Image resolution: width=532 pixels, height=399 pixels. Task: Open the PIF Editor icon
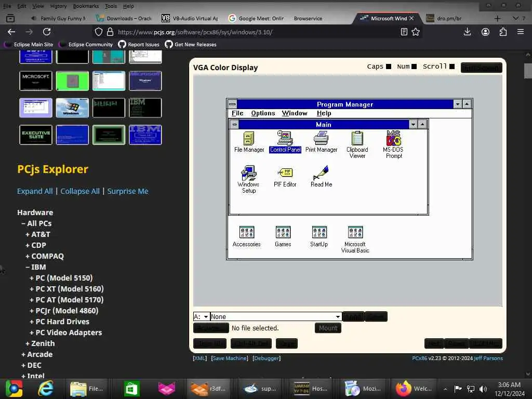285,177
